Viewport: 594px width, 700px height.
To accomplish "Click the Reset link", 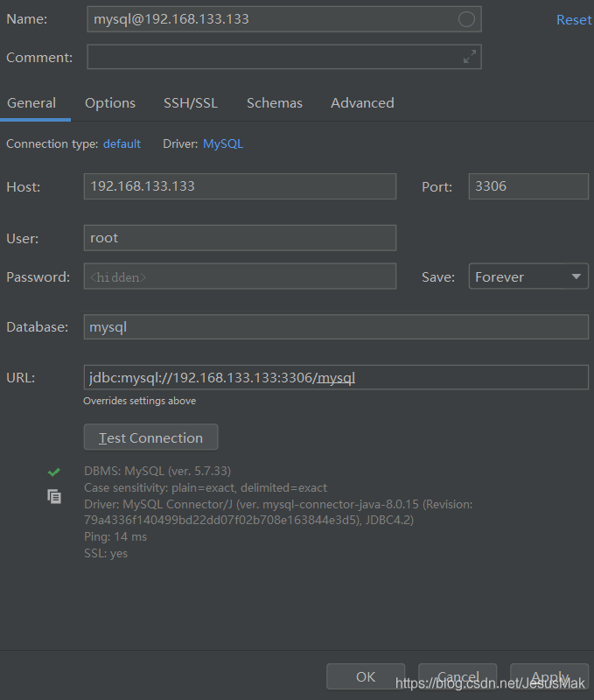I will point(574,19).
